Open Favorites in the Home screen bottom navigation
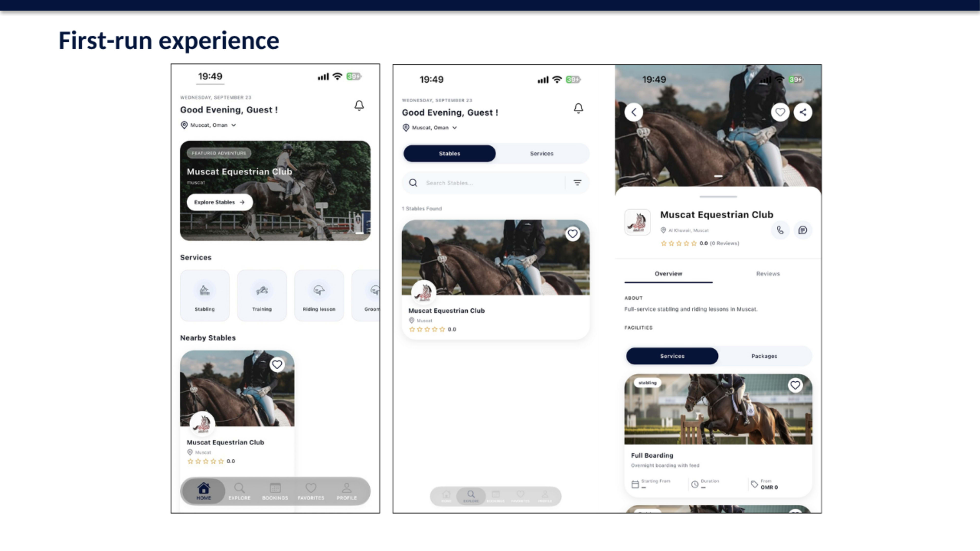 pyautogui.click(x=311, y=491)
